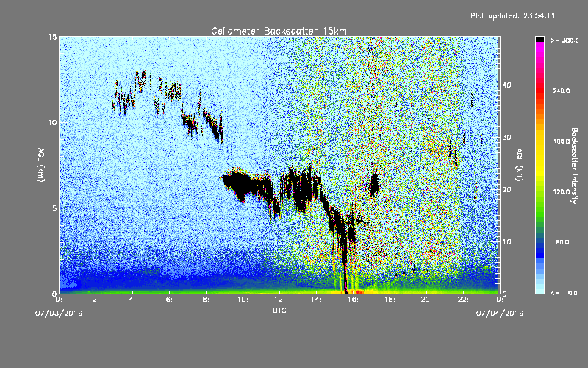Click the "12:" hour tick label
588x368 pixels.
(x=279, y=300)
